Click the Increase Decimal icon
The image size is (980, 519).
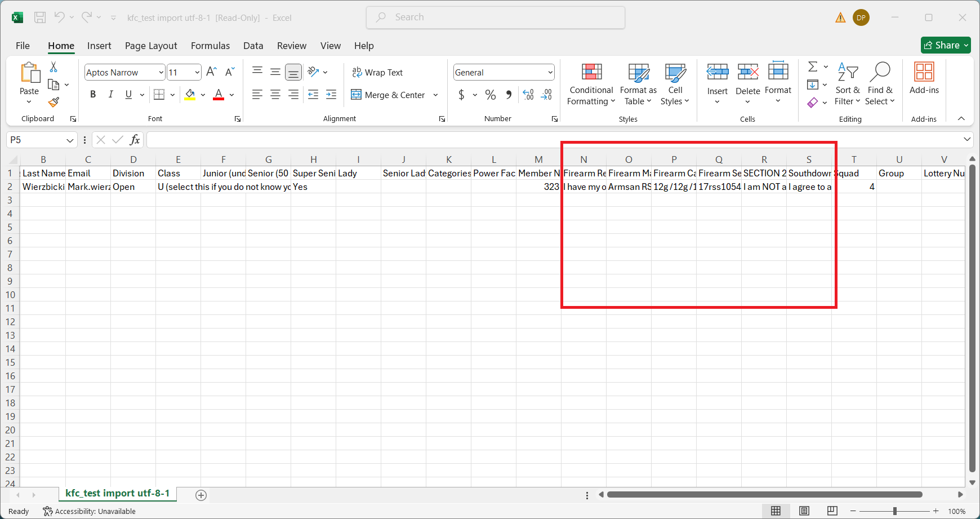point(528,95)
